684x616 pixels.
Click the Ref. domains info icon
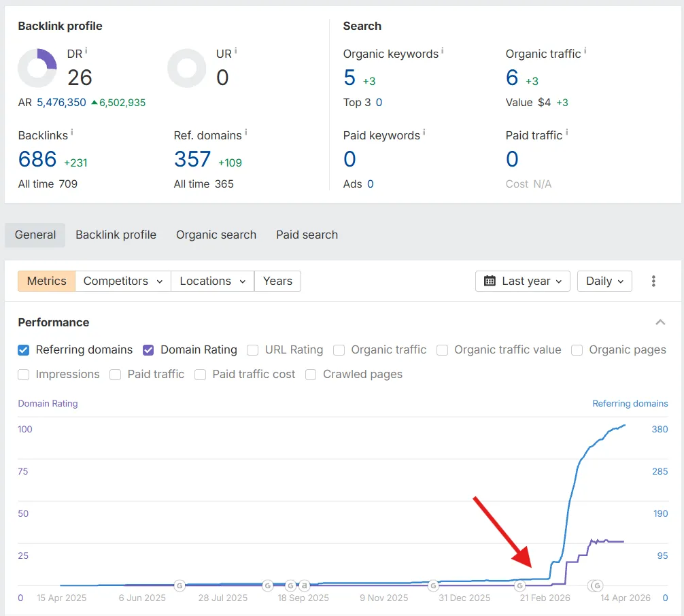tap(245, 133)
